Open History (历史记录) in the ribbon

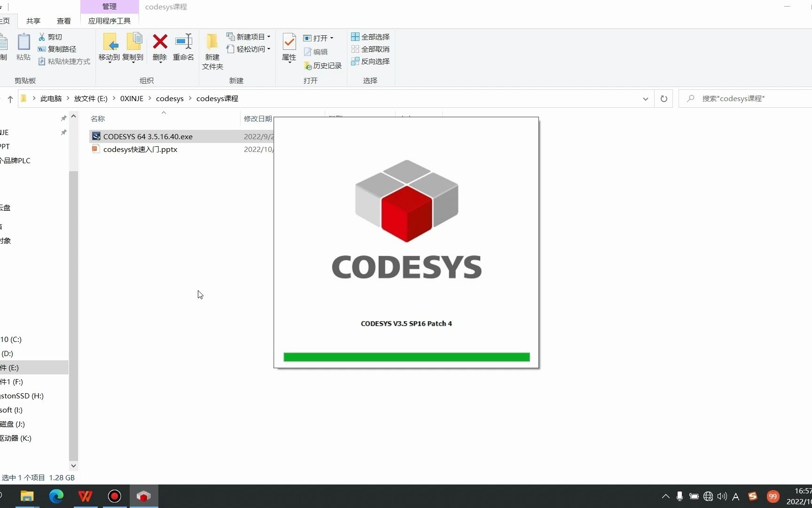tap(323, 65)
